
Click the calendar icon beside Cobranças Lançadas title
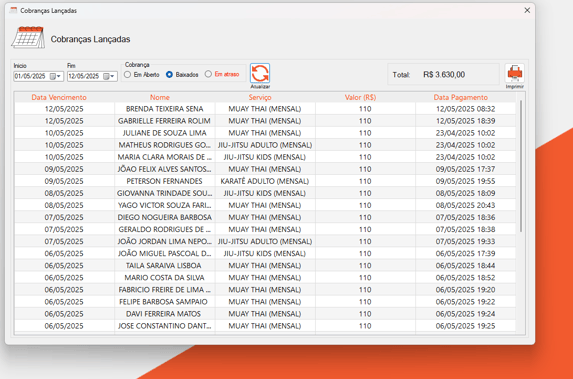(28, 37)
